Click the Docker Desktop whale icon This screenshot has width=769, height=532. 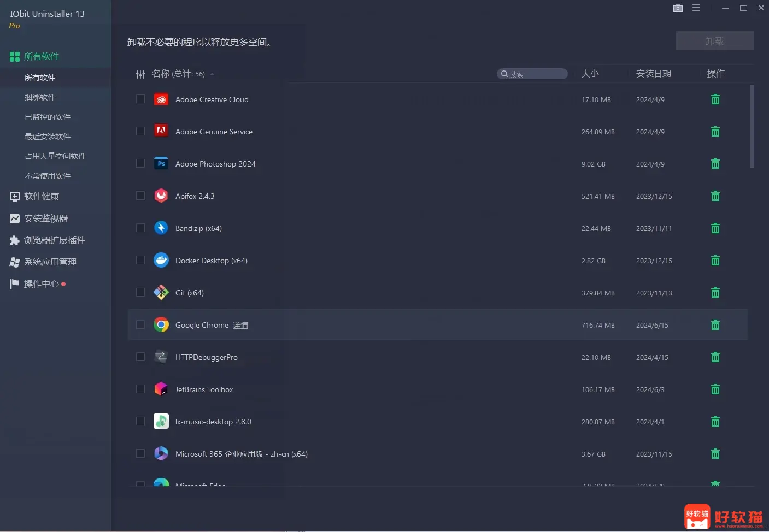point(161,261)
